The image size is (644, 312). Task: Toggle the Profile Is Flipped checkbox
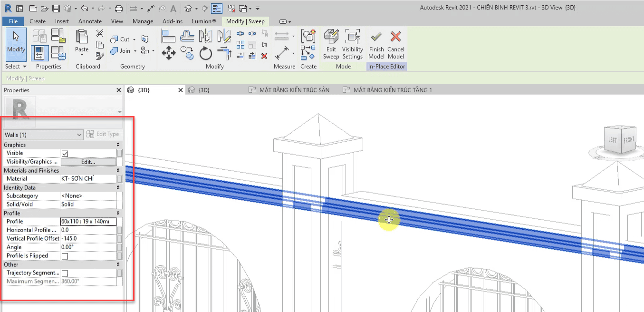65,256
